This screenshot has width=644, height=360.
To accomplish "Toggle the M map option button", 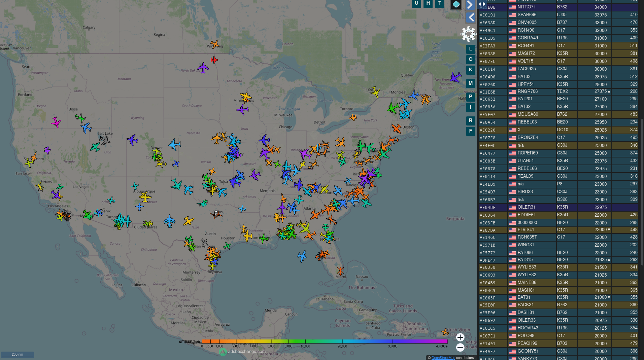I will coord(471,83).
